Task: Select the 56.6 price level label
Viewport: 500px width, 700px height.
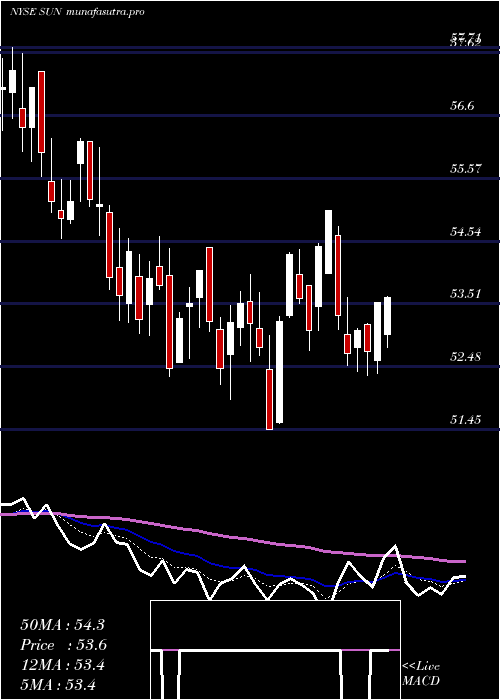Action: pos(462,106)
